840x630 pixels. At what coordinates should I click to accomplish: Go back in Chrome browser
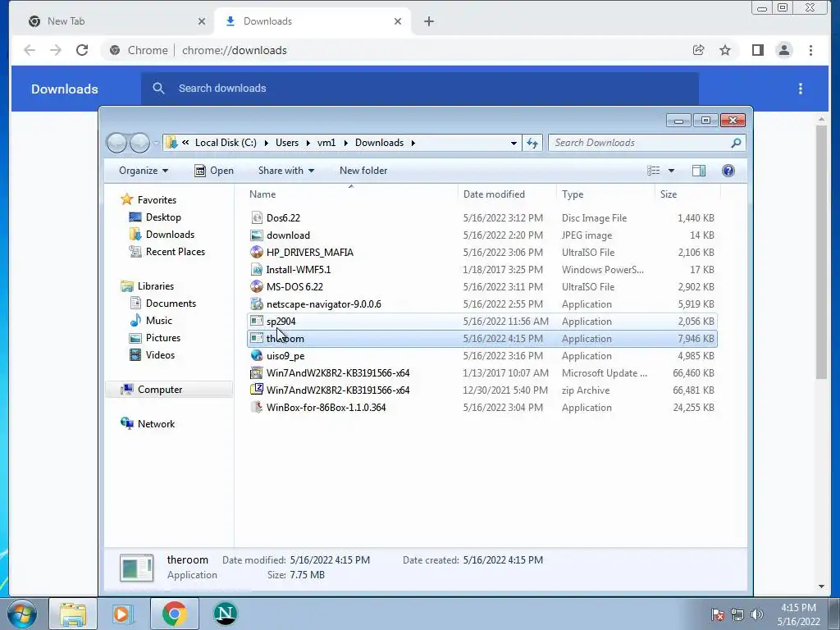pyautogui.click(x=30, y=50)
